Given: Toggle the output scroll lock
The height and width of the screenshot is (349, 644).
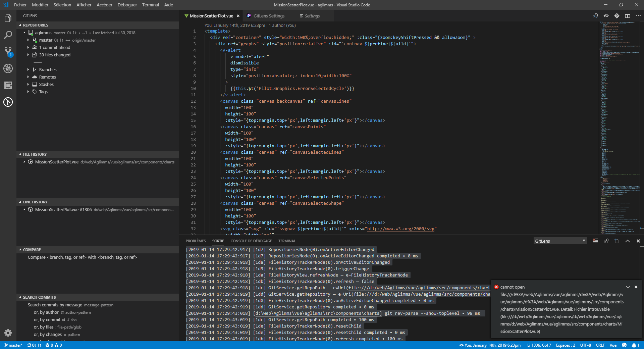Looking at the screenshot, I should [x=606, y=241].
